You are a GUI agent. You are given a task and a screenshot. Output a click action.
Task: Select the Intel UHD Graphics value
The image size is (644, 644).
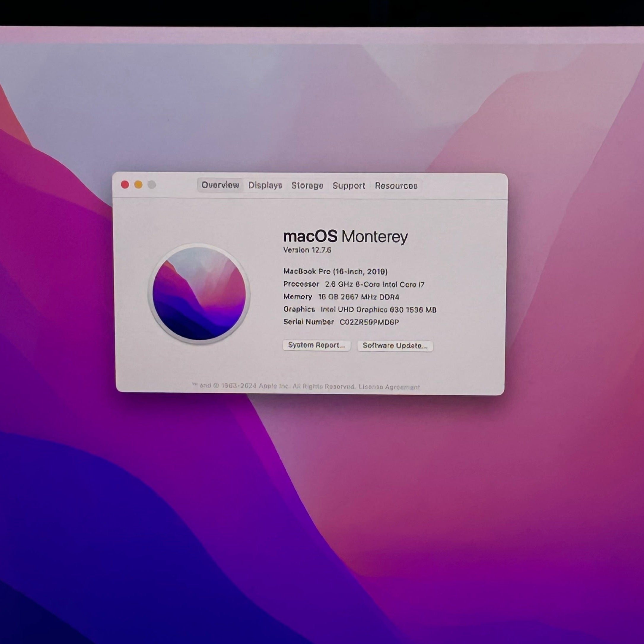point(378,310)
